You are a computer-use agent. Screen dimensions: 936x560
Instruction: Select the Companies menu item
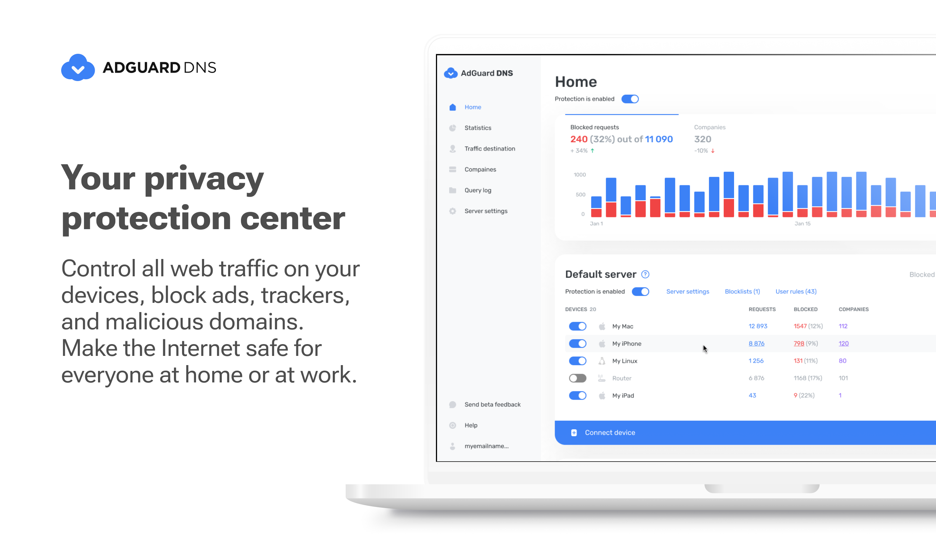480,169
